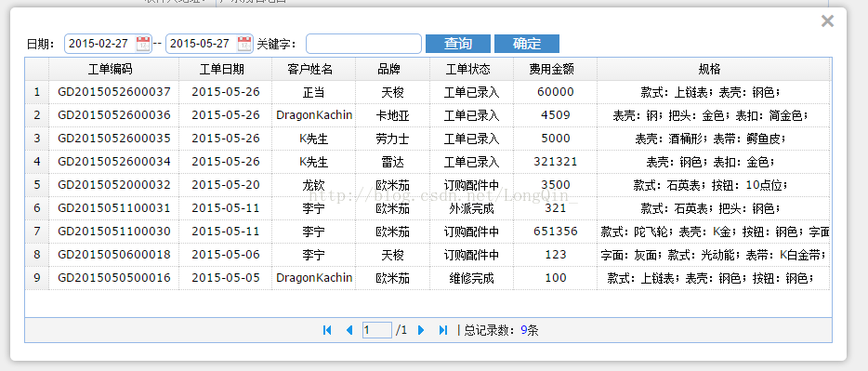
Task: Open the start date calendar picker
Action: point(143,43)
